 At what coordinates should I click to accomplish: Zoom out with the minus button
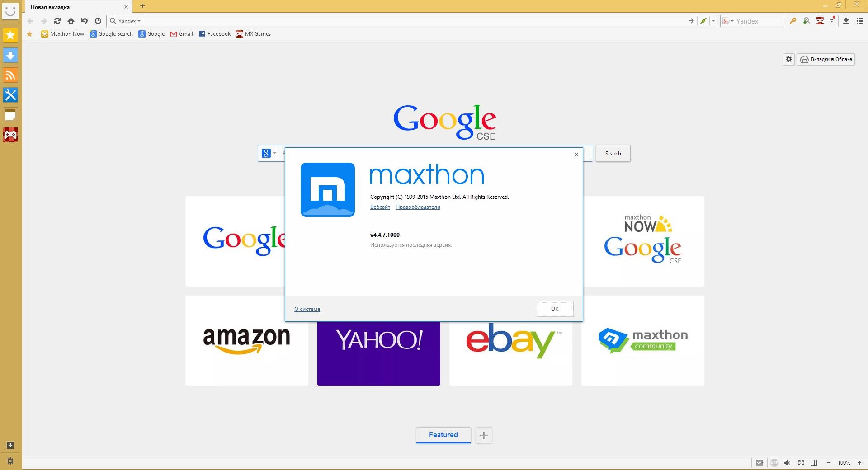pyautogui.click(x=829, y=463)
